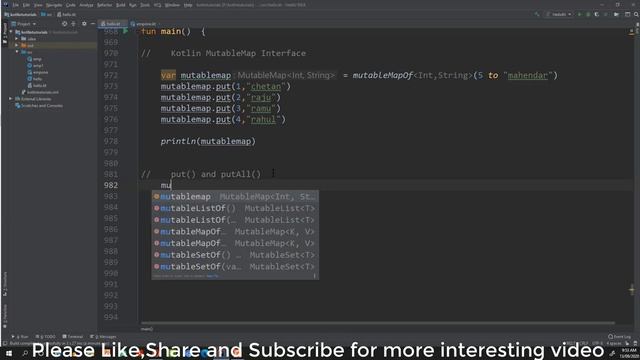Open the Messages tool window tab

pyautogui.click(x=103, y=337)
